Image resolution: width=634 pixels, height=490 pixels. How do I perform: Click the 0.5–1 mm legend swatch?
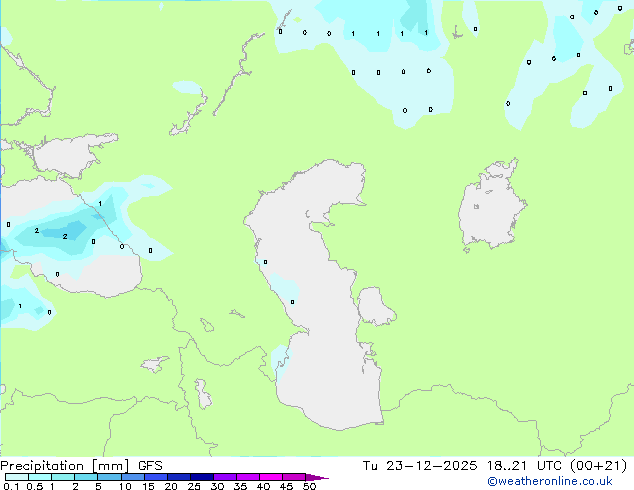pyautogui.click(x=40, y=477)
